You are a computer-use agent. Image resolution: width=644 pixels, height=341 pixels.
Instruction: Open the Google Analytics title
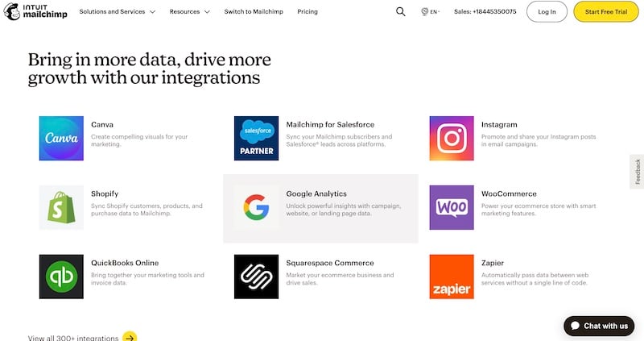point(316,193)
